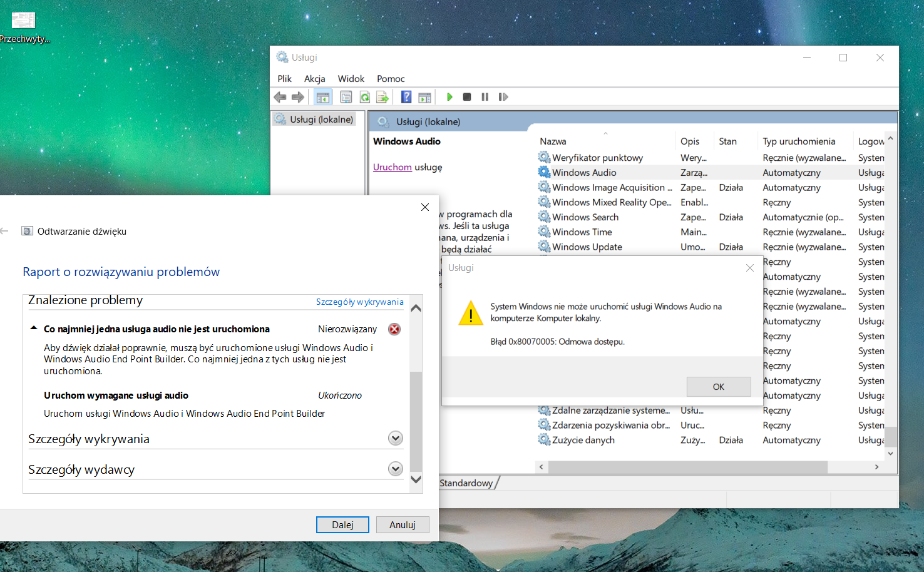Expand the Szczegóły wydawcy section chevron
This screenshot has height=572, width=924.
396,469
